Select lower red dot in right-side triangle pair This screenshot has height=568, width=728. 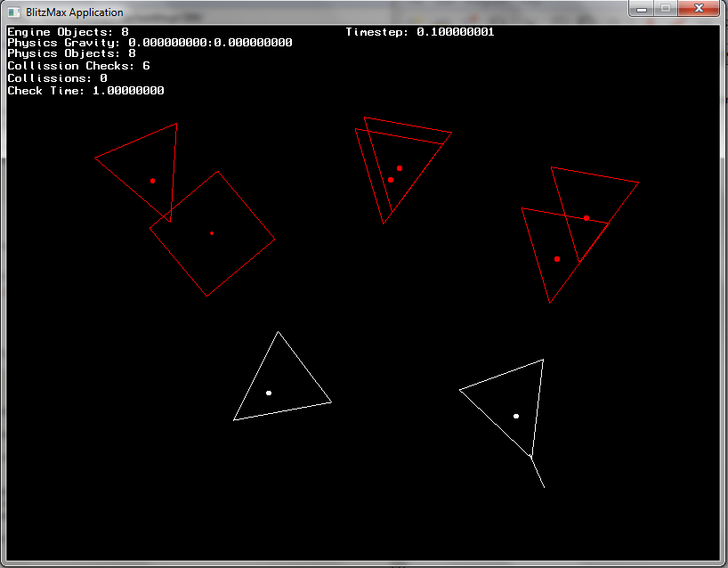click(557, 259)
